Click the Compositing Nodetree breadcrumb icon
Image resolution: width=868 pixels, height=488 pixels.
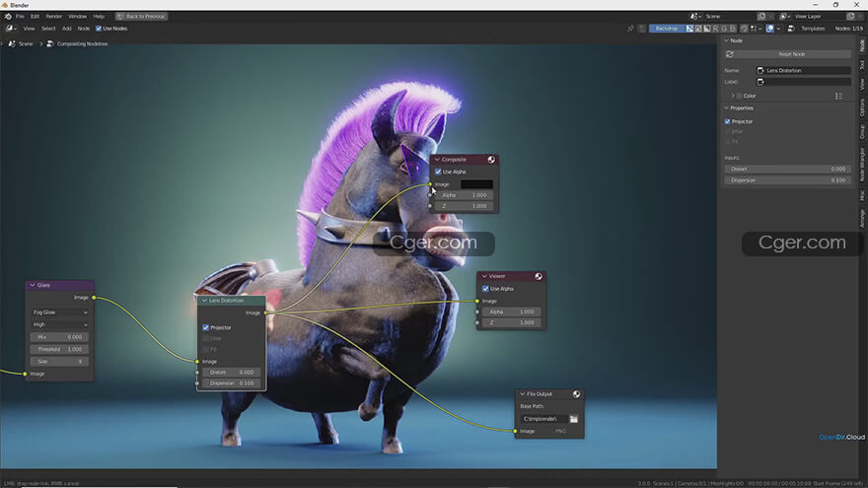(x=50, y=43)
